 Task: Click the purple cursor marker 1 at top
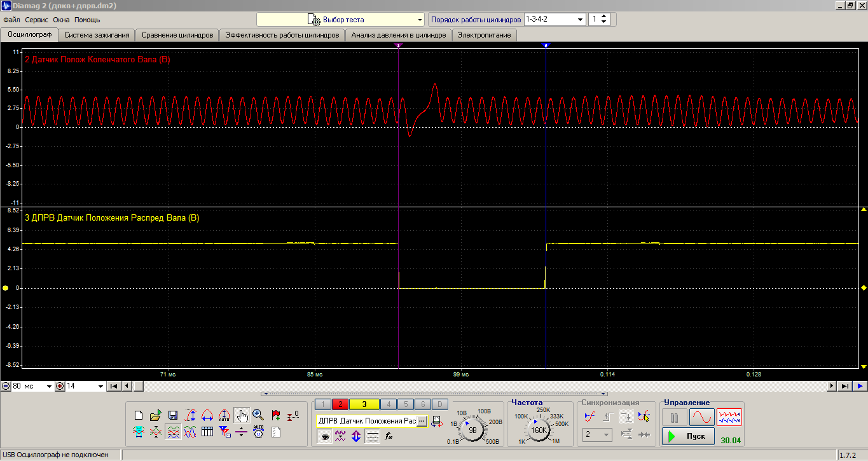click(x=398, y=46)
